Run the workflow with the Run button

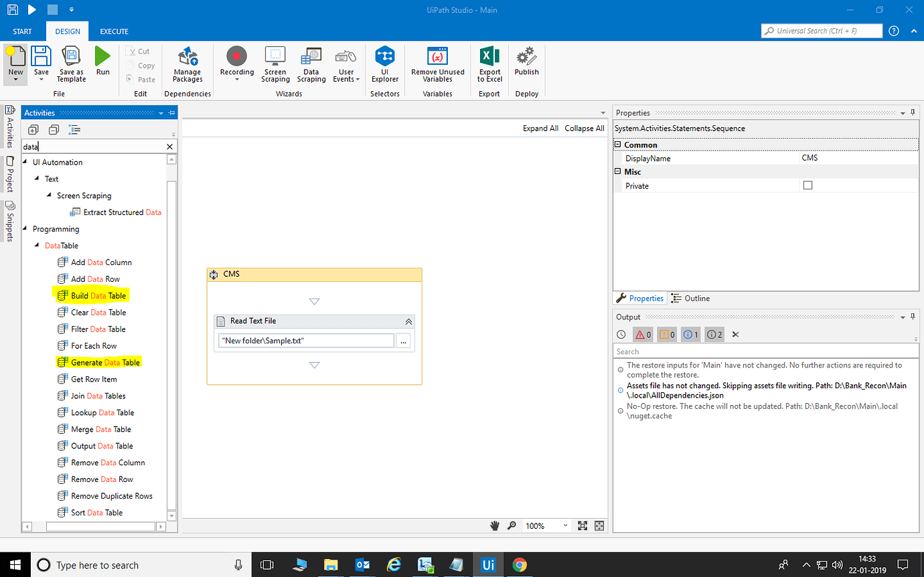point(102,58)
